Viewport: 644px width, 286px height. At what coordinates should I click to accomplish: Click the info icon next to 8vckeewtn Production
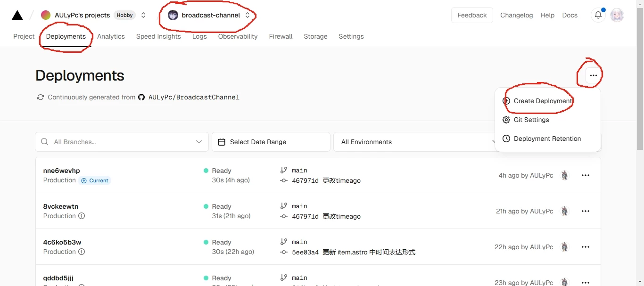click(82, 216)
